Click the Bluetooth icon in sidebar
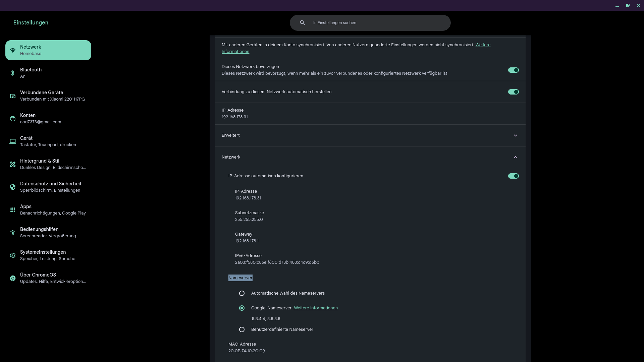The image size is (644, 362). [13, 73]
